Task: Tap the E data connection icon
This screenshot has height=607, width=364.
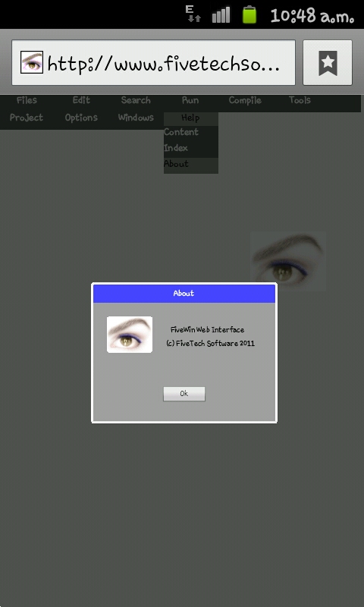Action: (x=193, y=14)
